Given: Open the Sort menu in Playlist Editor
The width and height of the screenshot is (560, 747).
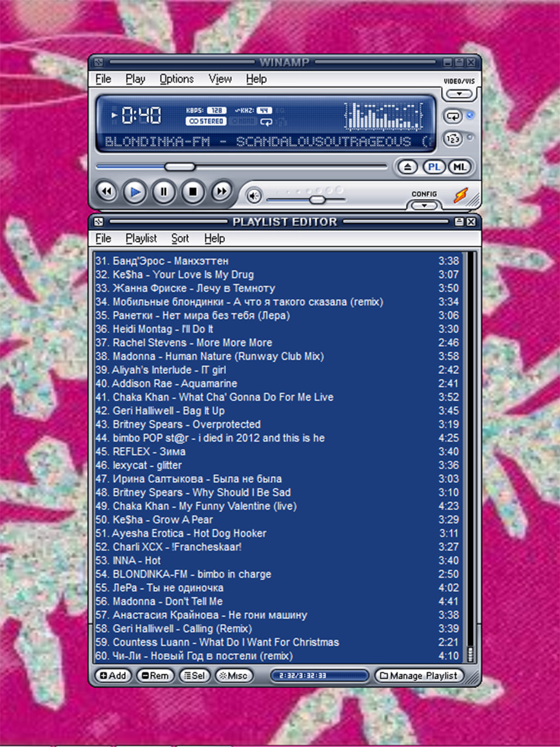Looking at the screenshot, I should [x=180, y=239].
